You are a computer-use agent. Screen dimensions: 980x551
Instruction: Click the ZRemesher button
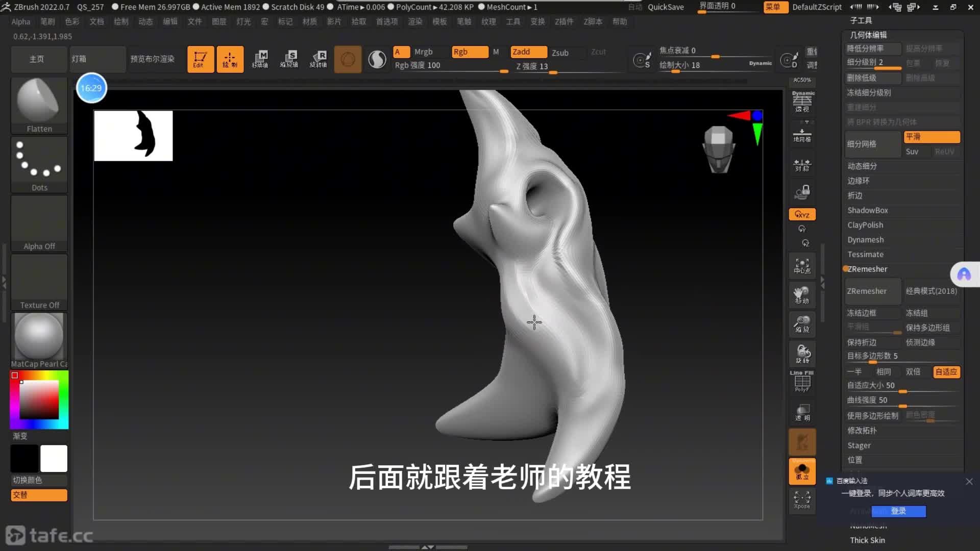[872, 291]
